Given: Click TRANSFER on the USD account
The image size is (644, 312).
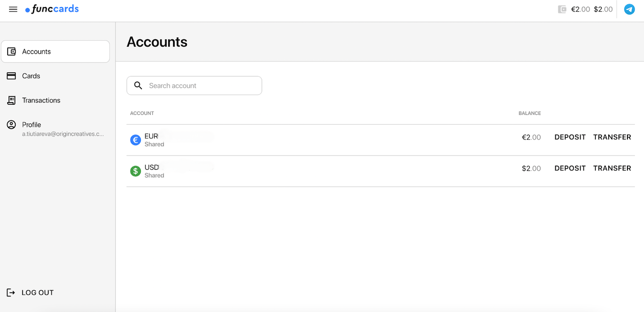Looking at the screenshot, I should point(612,168).
